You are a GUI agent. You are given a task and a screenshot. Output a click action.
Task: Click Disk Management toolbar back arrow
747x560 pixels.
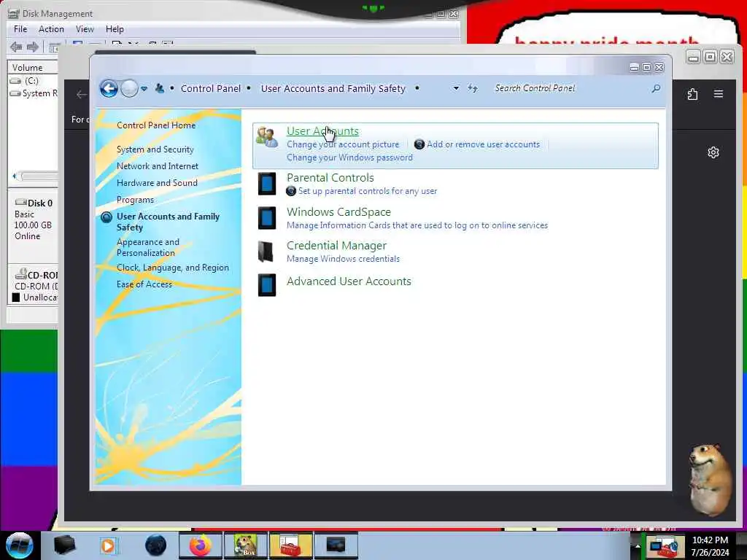16,47
